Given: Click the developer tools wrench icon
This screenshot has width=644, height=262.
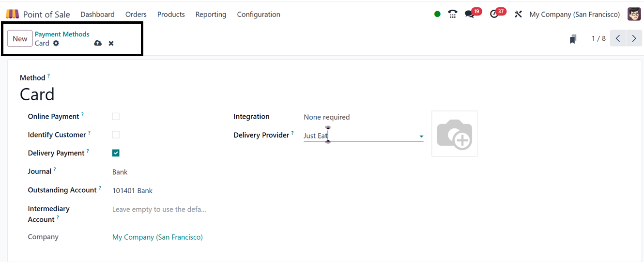Looking at the screenshot, I should pyautogui.click(x=518, y=14).
